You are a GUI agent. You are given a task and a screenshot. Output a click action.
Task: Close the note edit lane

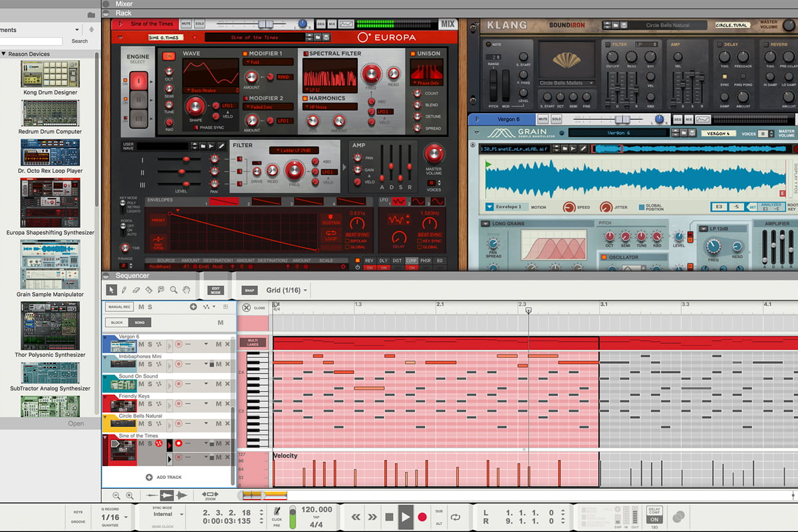coord(247,308)
